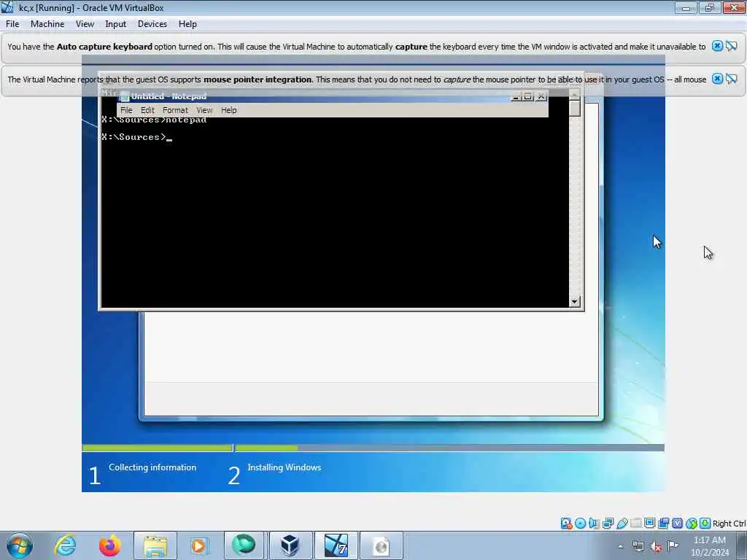Dismiss the auto capture keyboard notification
Image resolution: width=747 pixels, height=560 pixels.
(717, 46)
